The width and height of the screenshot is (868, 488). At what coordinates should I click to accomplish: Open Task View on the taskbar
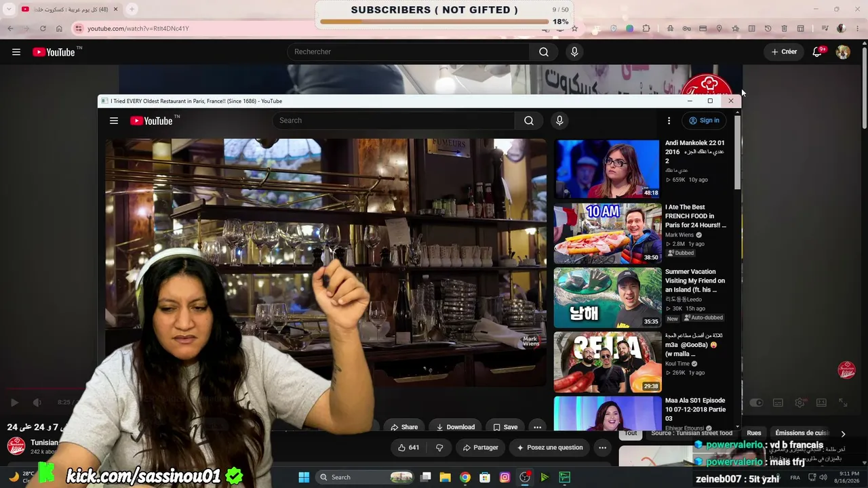point(426,477)
